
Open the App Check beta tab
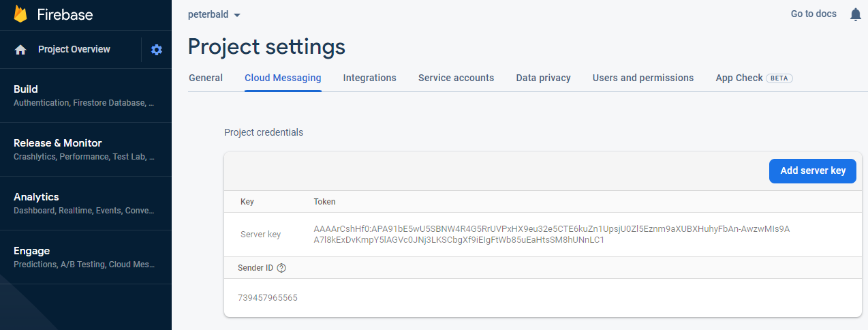point(754,78)
